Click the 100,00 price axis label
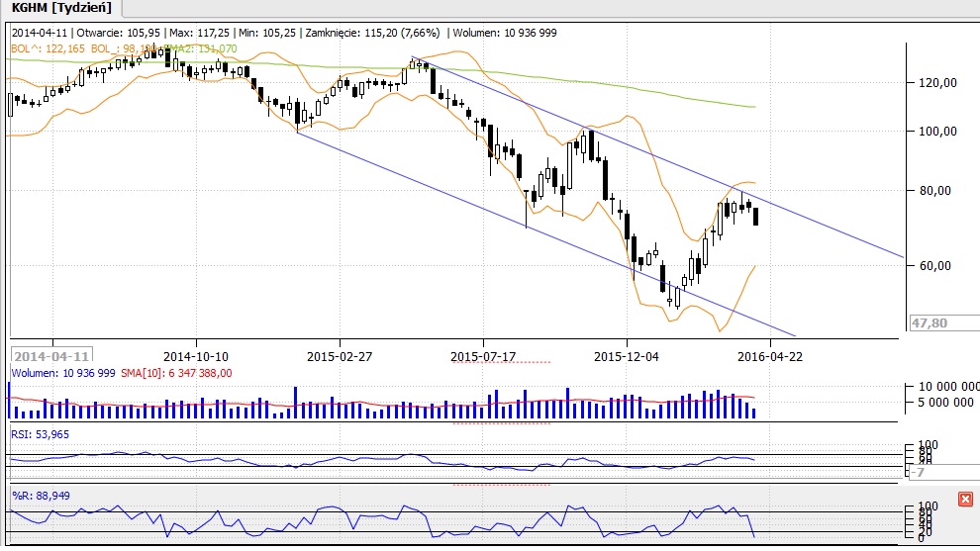The height and width of the screenshot is (551, 980). (x=937, y=132)
